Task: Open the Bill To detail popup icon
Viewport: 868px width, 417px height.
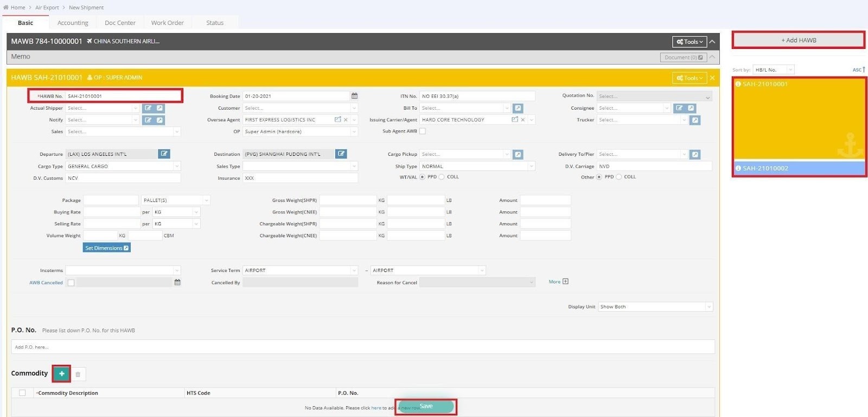Action: point(518,108)
